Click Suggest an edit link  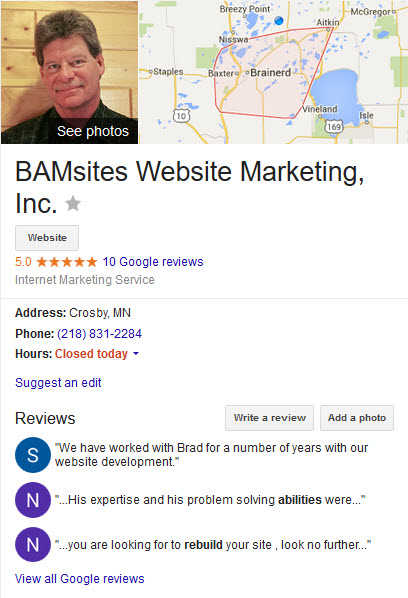(58, 383)
